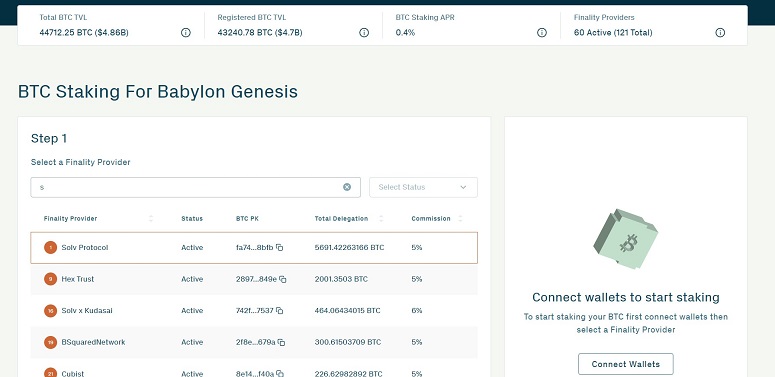Click 60 Active (121 Total) value
775x377 pixels.
coord(613,33)
